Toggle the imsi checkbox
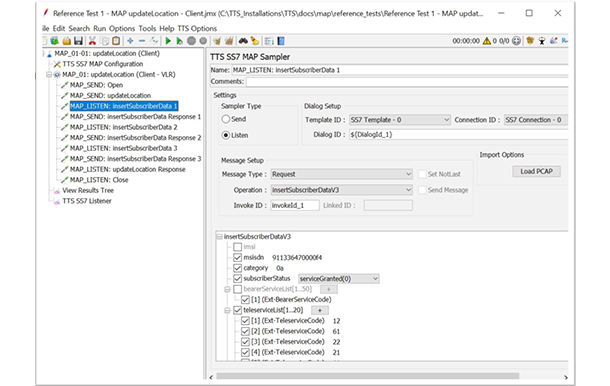 point(237,247)
